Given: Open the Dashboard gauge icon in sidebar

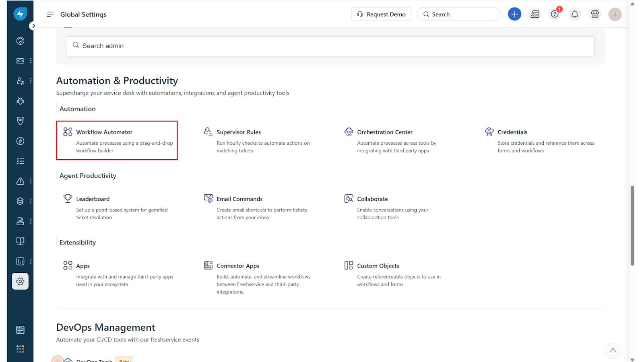Looking at the screenshot, I should (x=20, y=41).
